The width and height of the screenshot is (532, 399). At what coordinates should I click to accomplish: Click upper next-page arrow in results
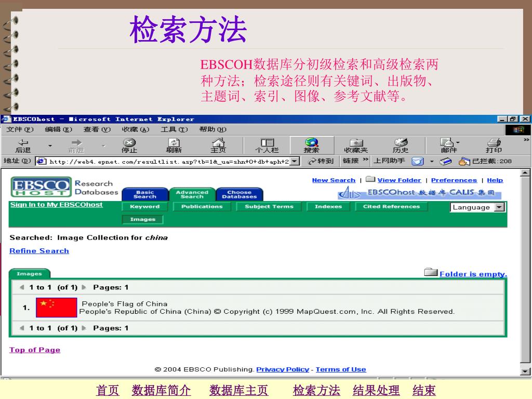(x=84, y=287)
